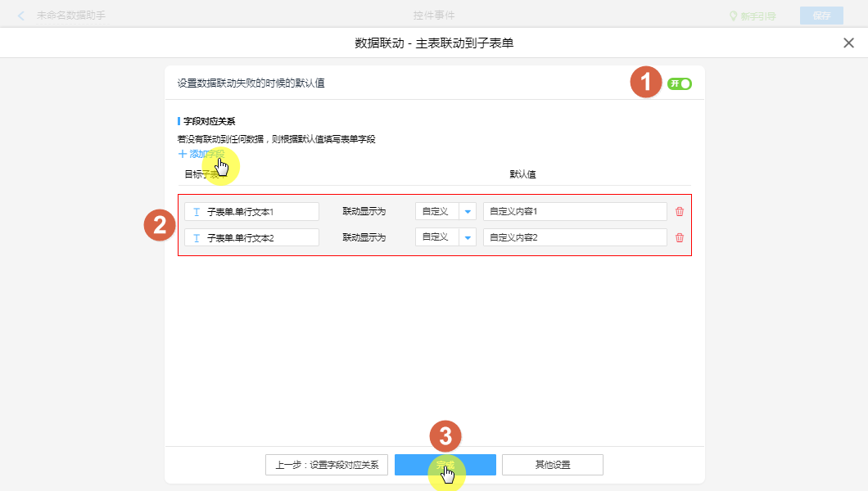Click the 新手引导 location pin icon
Image resolution: width=868 pixels, height=491 pixels.
pos(734,16)
